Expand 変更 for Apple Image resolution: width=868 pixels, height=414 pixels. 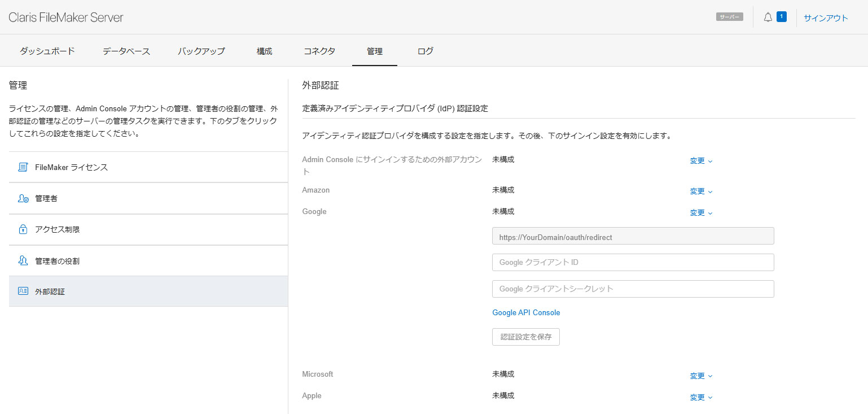click(x=701, y=398)
